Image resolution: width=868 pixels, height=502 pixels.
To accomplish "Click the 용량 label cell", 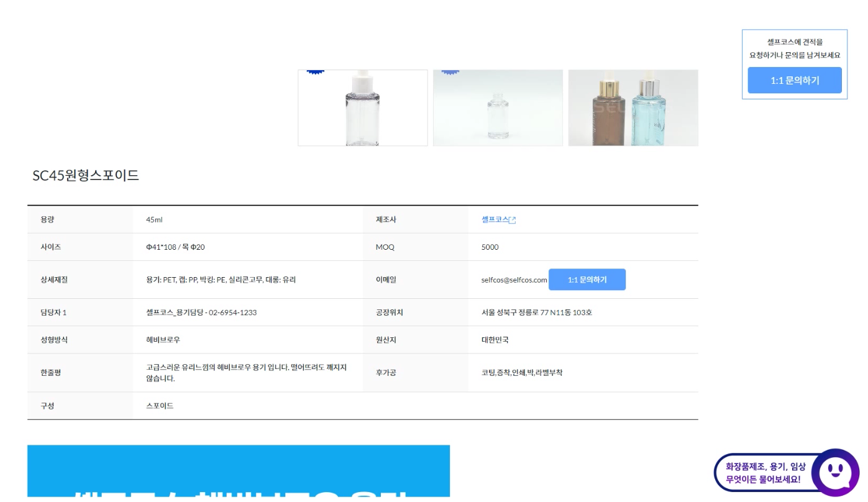I will (x=80, y=220).
